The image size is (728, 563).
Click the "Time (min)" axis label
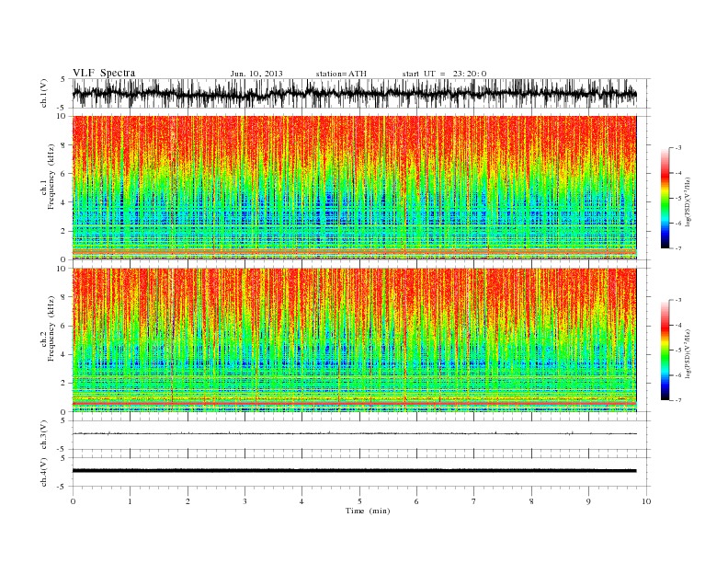tap(368, 511)
